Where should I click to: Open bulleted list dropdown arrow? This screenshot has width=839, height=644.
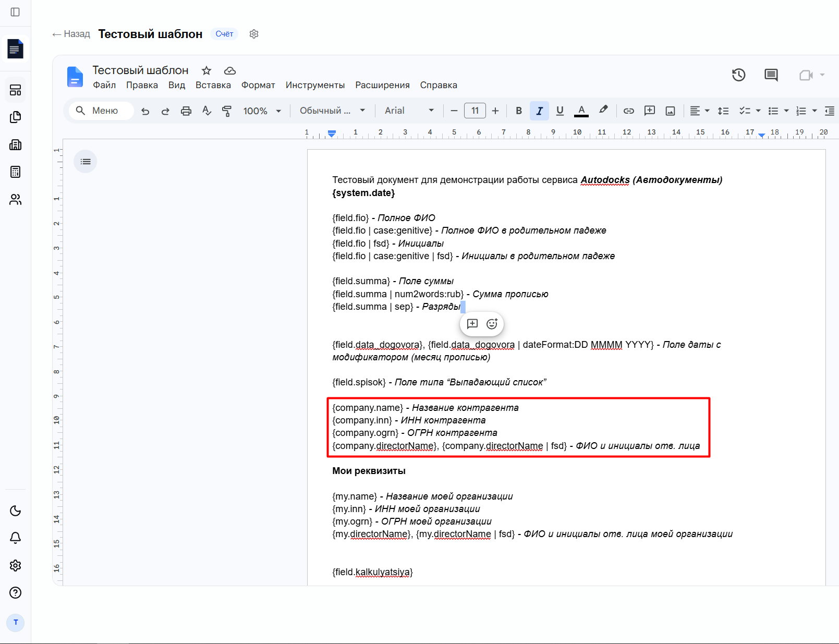point(786,111)
